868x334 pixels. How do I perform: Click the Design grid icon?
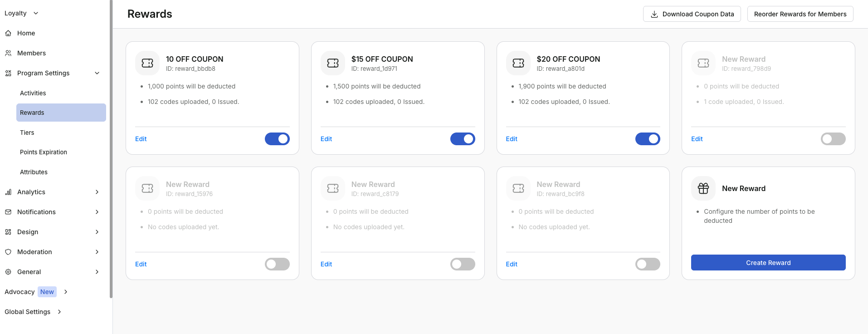click(8, 232)
